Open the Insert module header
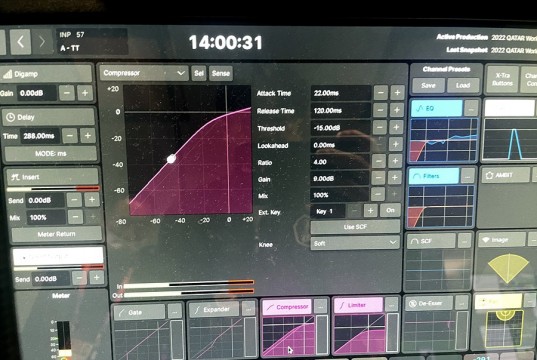This screenshot has height=360, width=537. [x=53, y=177]
